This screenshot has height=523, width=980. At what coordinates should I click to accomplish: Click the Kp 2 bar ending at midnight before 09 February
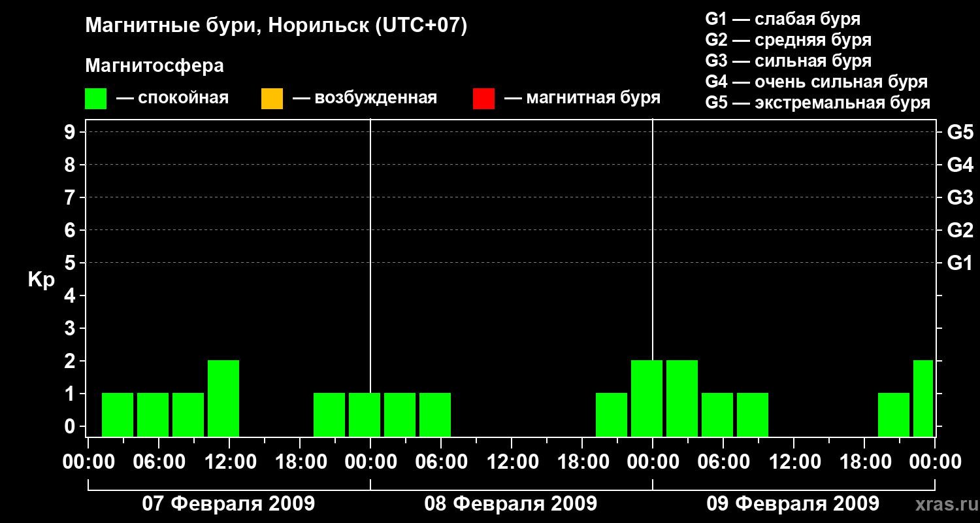point(647,398)
